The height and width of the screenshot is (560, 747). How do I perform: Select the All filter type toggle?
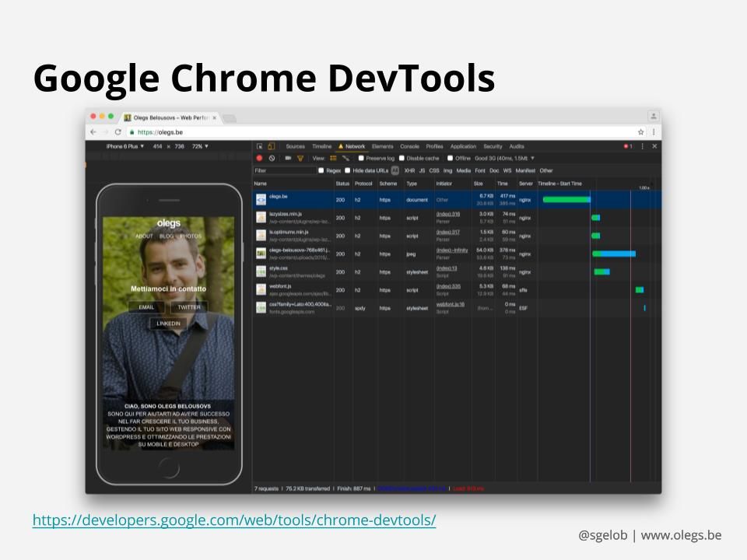395,170
